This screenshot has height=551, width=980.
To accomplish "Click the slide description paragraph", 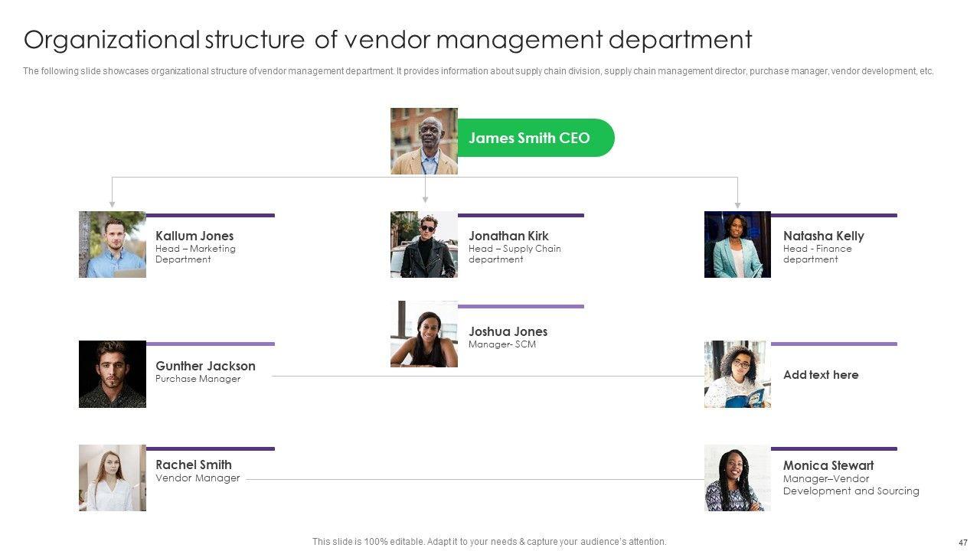I will click(x=478, y=71).
